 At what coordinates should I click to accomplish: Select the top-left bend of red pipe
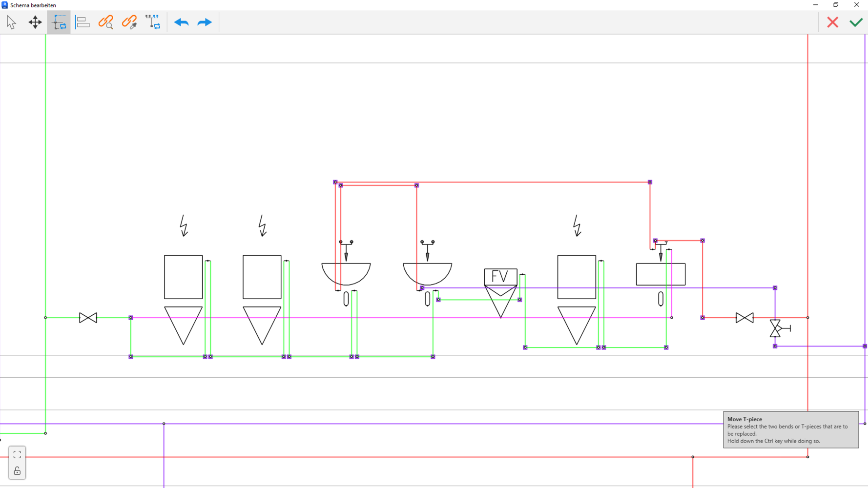coord(335,182)
